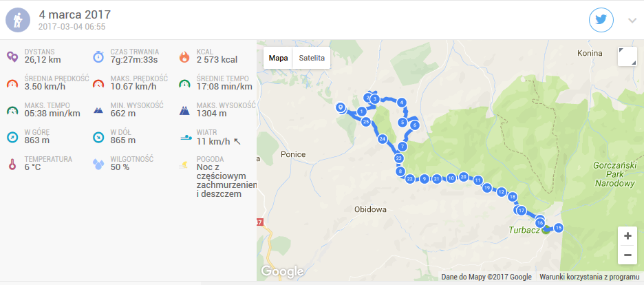The height and width of the screenshot is (285, 644).
Task: Click the flame kcal icon
Action: 184,56
